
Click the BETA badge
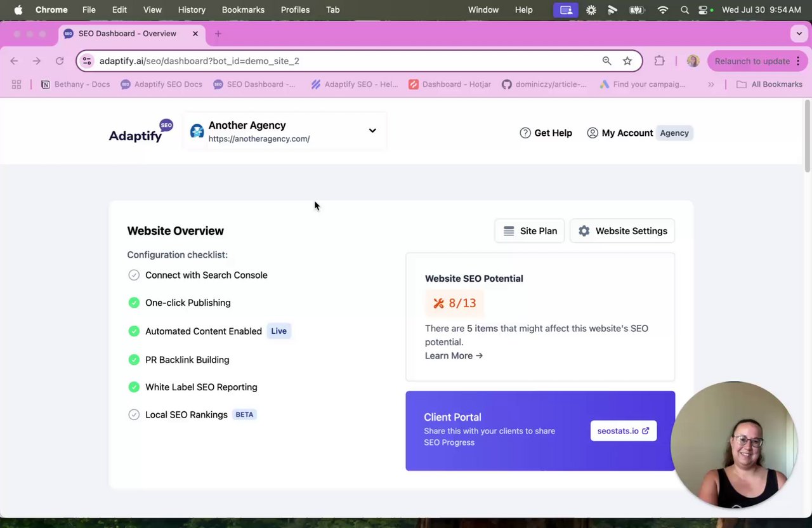244,414
